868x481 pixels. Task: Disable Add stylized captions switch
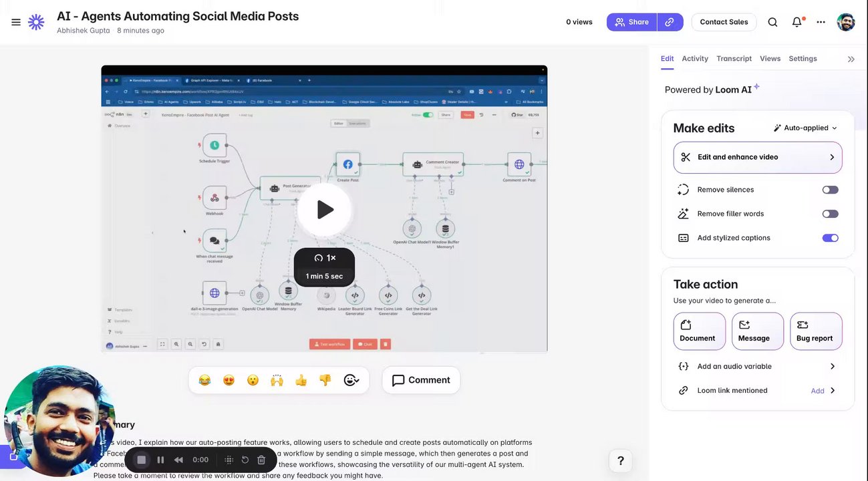pos(830,238)
